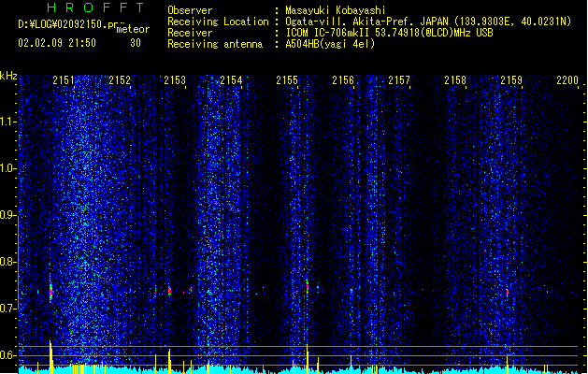This screenshot has width=588, height=374.
Task: Select observer name Masayuki Kobayashi
Action: coord(335,10)
